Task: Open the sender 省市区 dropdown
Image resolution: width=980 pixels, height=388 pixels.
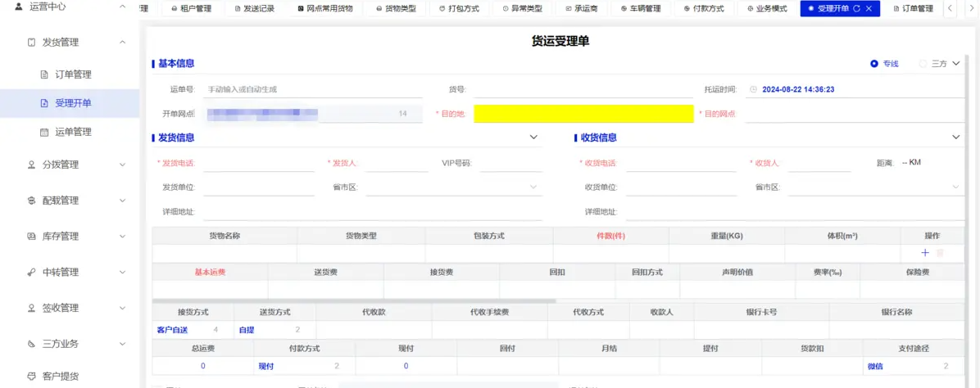Action: 533,187
